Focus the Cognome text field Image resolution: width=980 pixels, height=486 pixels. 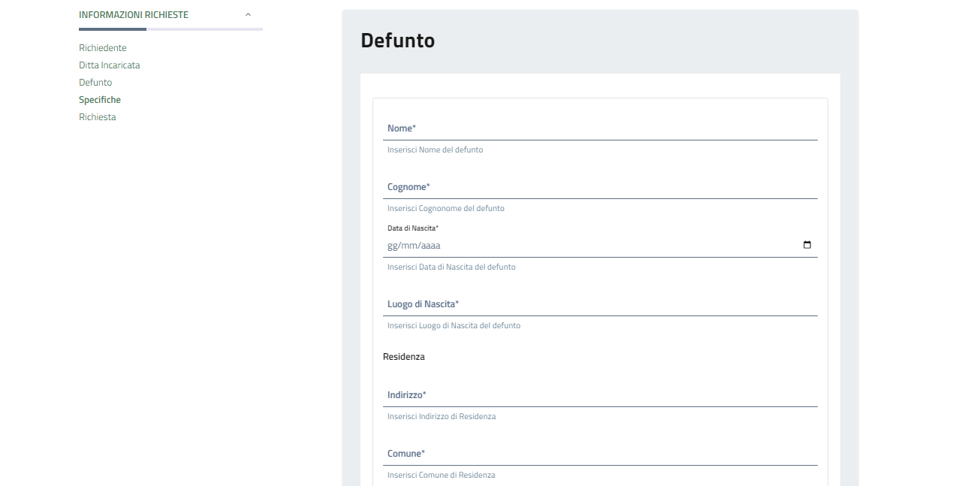pyautogui.click(x=599, y=187)
